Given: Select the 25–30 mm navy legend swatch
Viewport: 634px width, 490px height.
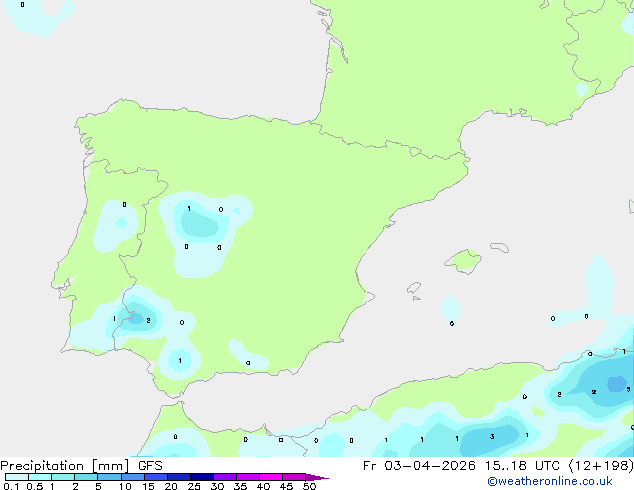Looking at the screenshot, I should tap(202, 477).
